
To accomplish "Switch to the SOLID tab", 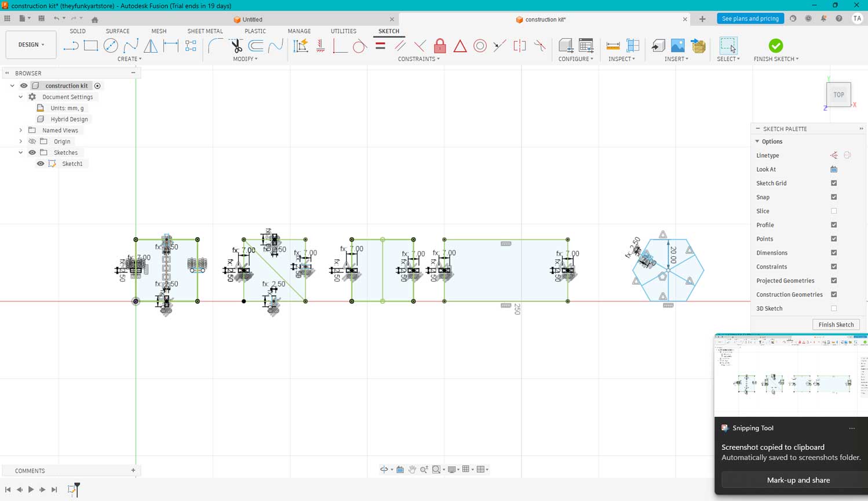I will (x=78, y=31).
